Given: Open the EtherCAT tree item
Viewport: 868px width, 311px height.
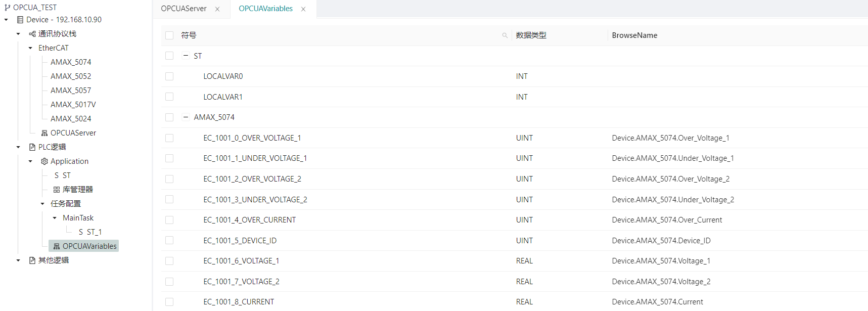Looking at the screenshot, I should (54, 48).
